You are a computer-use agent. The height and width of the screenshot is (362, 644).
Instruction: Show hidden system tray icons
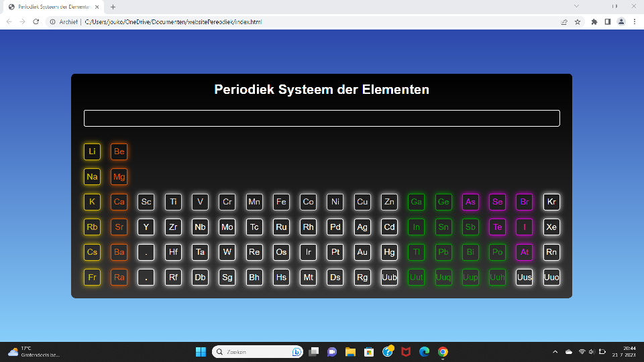[555, 352]
